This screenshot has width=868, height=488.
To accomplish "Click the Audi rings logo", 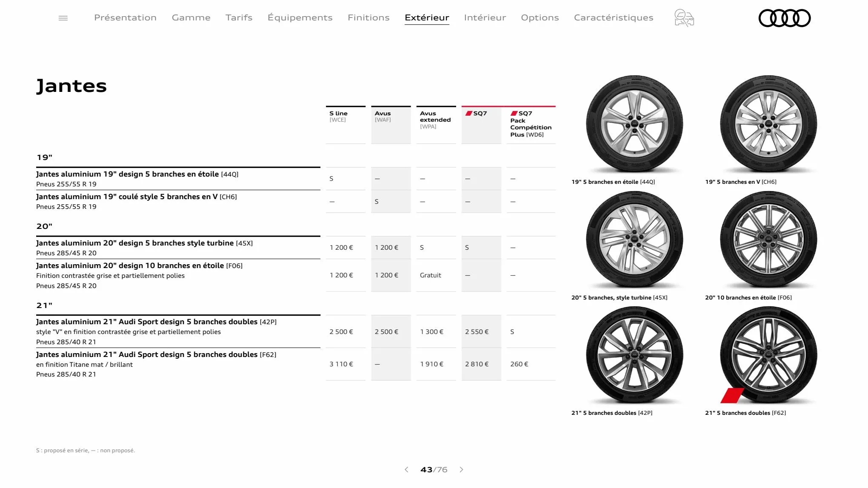I will [x=785, y=18].
